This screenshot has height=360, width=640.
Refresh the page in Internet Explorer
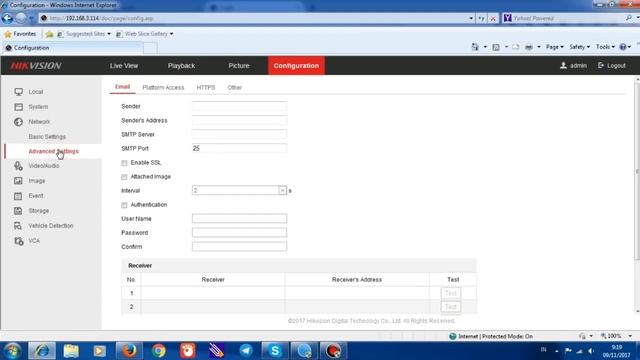click(481, 18)
